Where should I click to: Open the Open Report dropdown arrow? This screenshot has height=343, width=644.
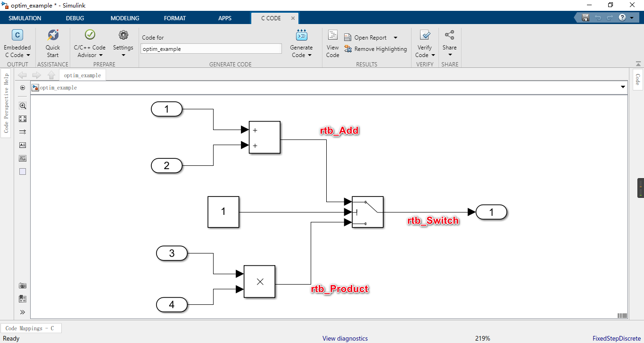395,37
